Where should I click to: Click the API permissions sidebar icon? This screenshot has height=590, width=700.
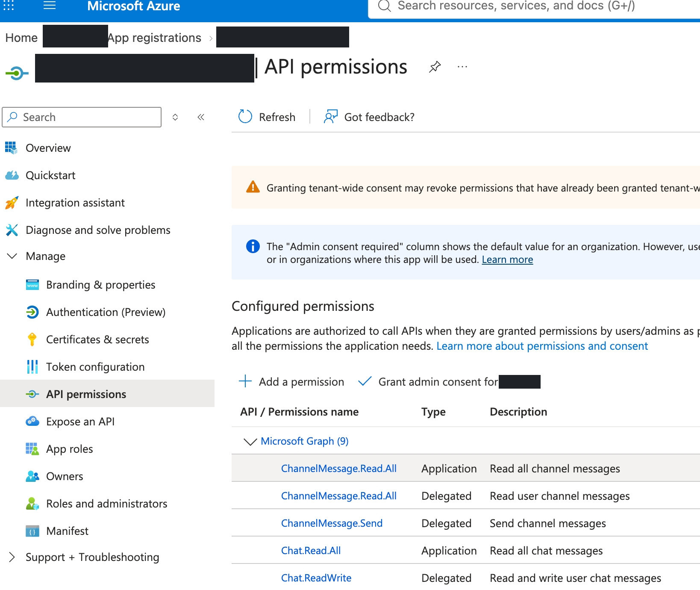pos(32,394)
